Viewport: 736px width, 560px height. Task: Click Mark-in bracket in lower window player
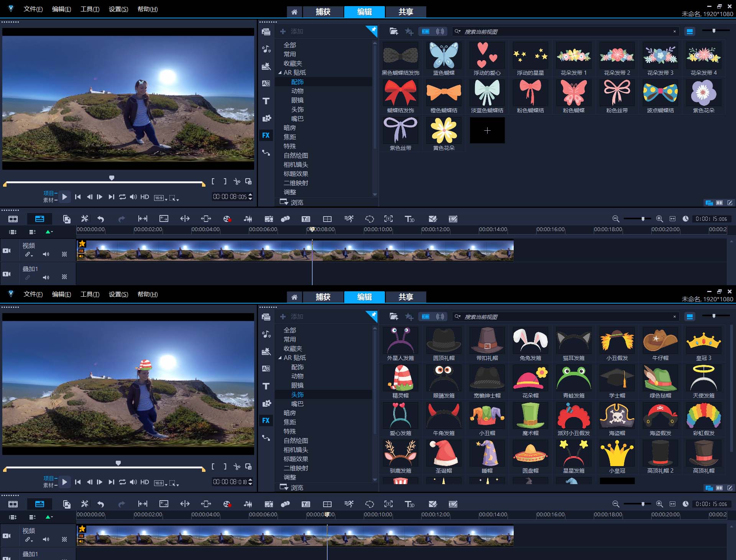click(213, 466)
